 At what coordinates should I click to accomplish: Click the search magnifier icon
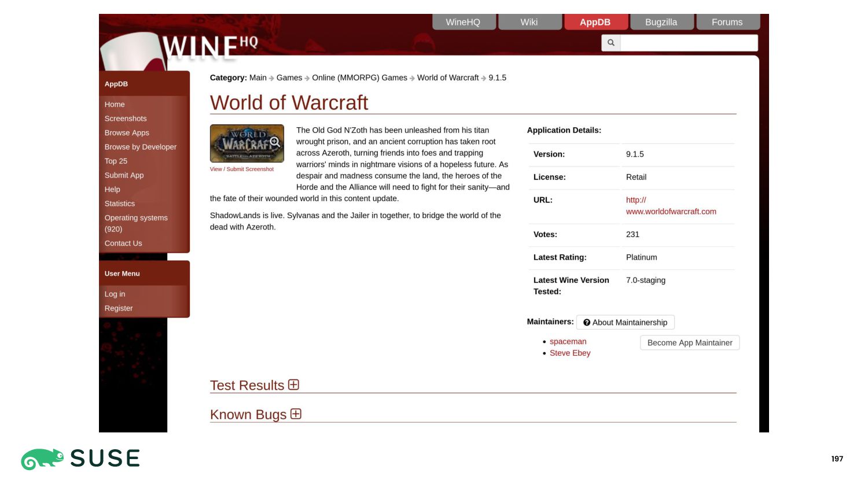(610, 43)
